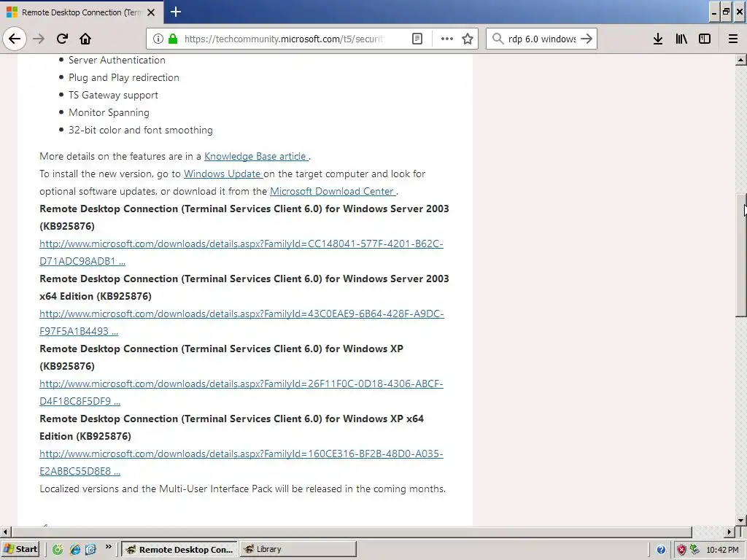747x560 pixels.
Task: Click '32-bit color and font smoothing' text
Action: click(x=141, y=130)
